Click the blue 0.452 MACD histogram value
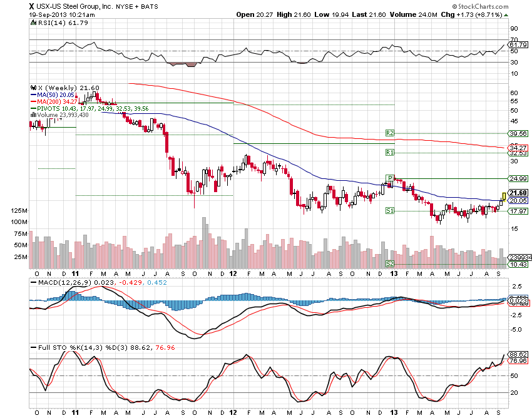 click(x=157, y=283)
